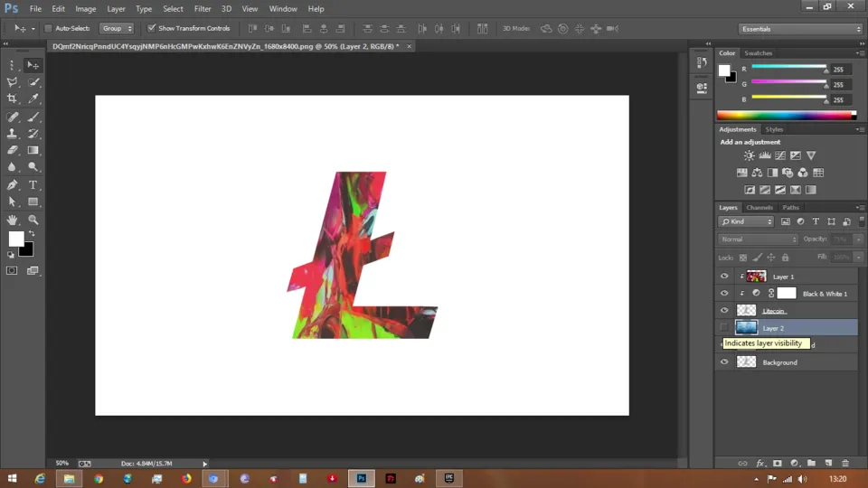Select the Move tool
The image size is (868, 488).
[33, 65]
